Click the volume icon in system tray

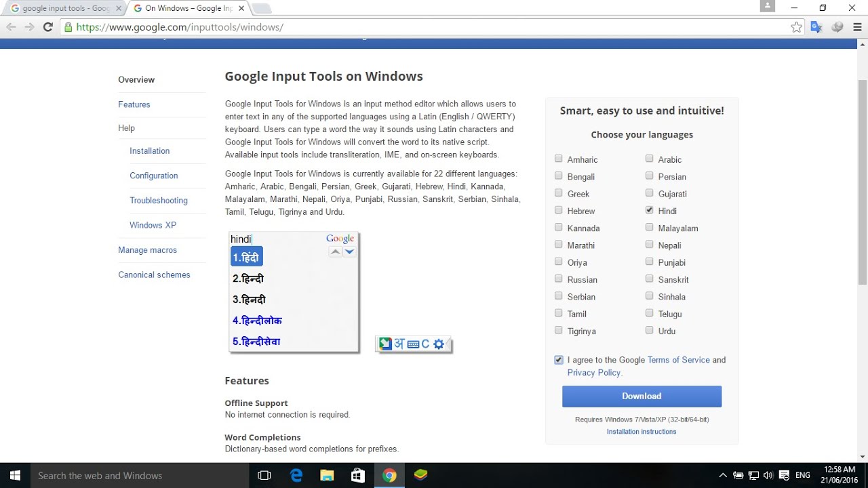pyautogui.click(x=769, y=476)
